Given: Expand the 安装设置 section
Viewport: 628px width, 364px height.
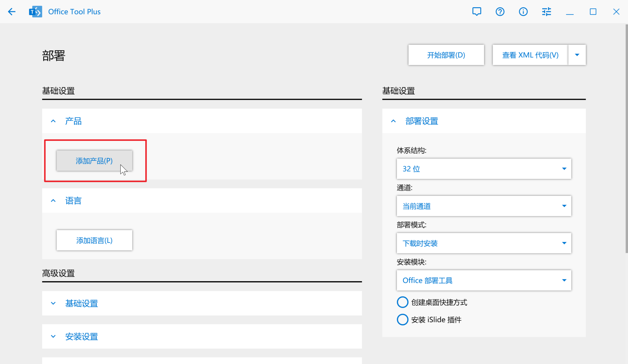Looking at the screenshot, I should coord(202,336).
